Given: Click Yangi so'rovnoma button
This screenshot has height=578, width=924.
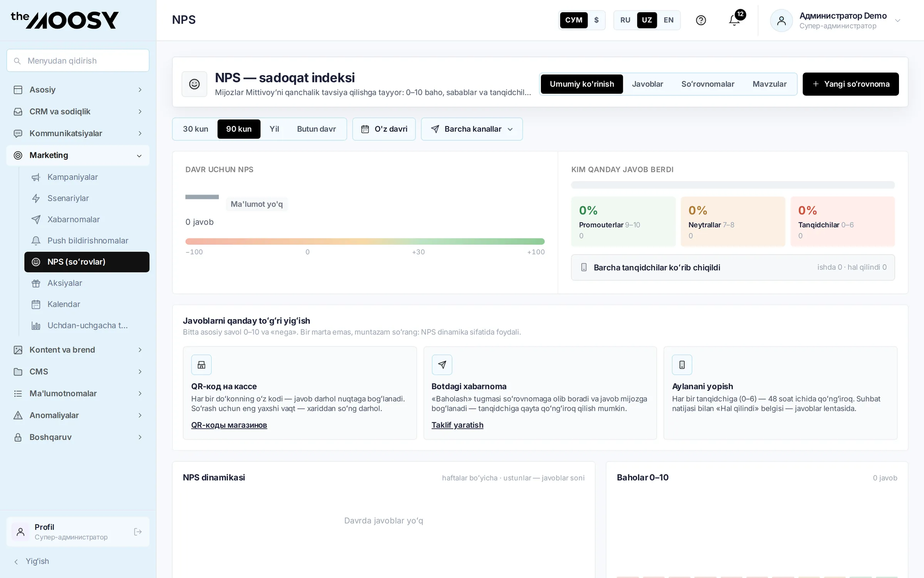Looking at the screenshot, I should tap(850, 84).
